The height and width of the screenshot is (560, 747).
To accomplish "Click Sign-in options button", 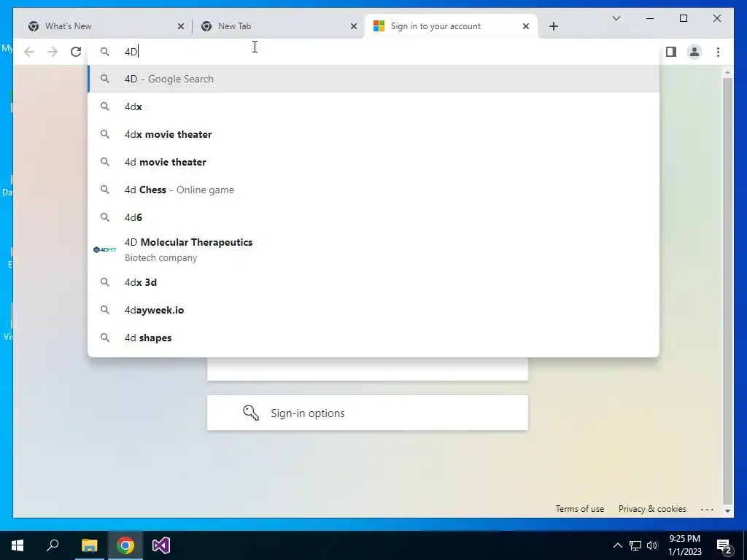I will [x=368, y=413].
